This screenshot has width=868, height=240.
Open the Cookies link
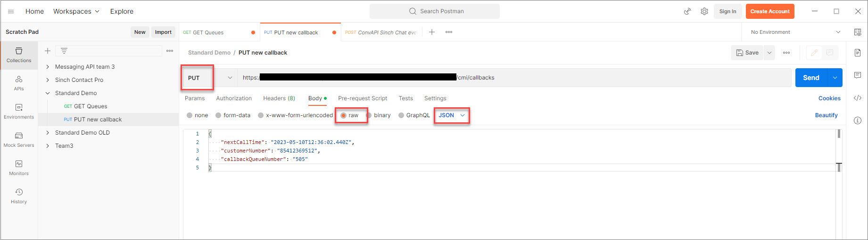pos(829,98)
